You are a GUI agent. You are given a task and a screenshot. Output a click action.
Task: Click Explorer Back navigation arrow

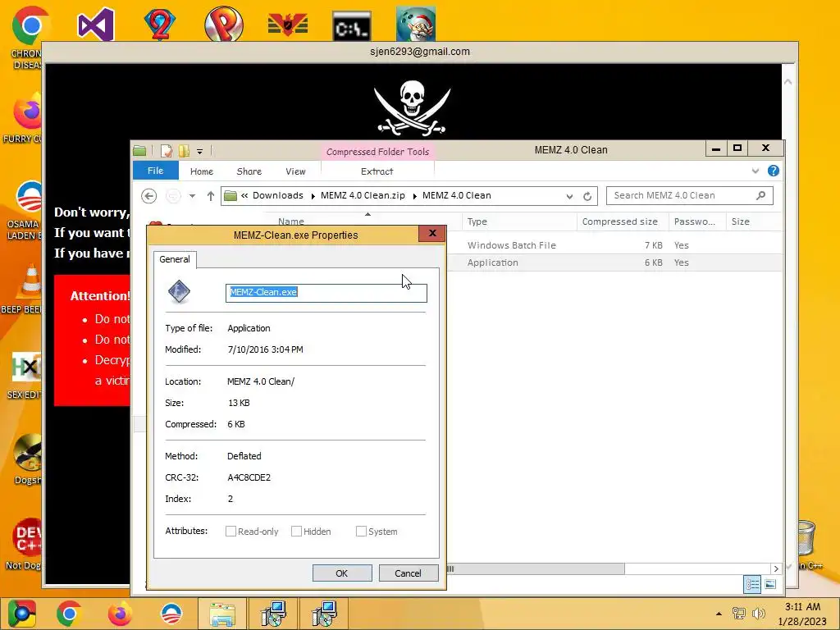149,196
